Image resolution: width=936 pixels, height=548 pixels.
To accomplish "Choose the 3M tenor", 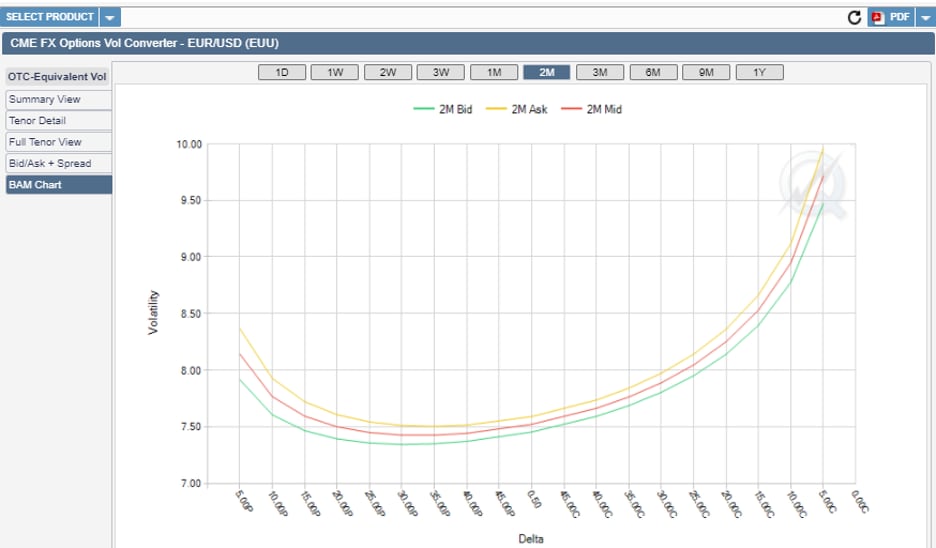I will coord(600,72).
